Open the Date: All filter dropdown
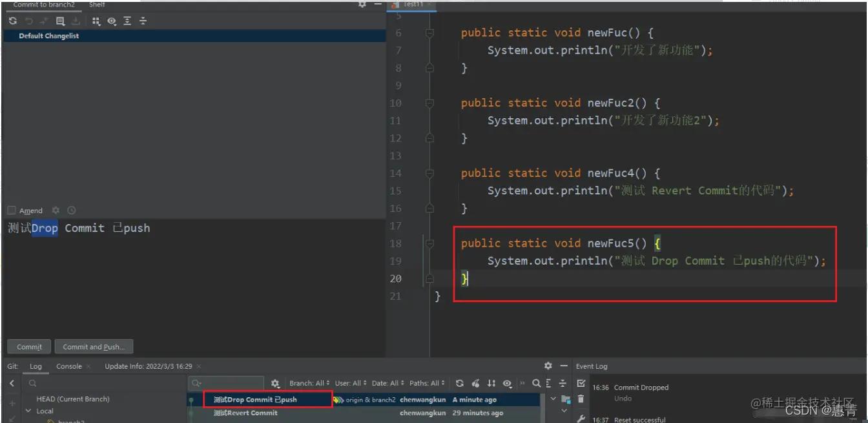Image resolution: width=868 pixels, height=423 pixels. pyautogui.click(x=389, y=383)
